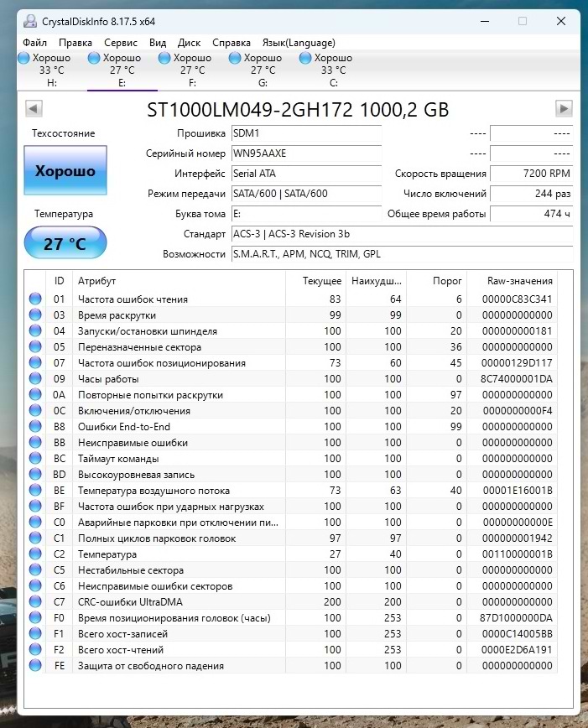Image resolution: width=588 pixels, height=728 pixels.
Task: Click the total work time value 474 ч
Action: click(531, 214)
